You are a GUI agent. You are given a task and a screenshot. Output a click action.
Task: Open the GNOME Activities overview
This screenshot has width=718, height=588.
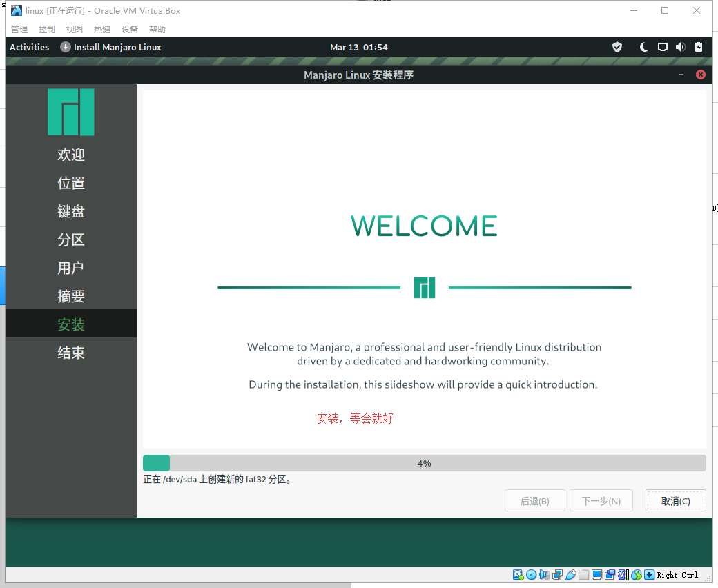click(30, 47)
